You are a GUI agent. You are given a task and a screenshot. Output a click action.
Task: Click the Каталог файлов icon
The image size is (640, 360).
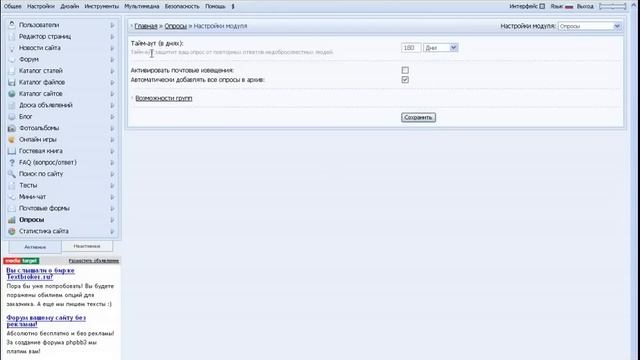(12, 82)
